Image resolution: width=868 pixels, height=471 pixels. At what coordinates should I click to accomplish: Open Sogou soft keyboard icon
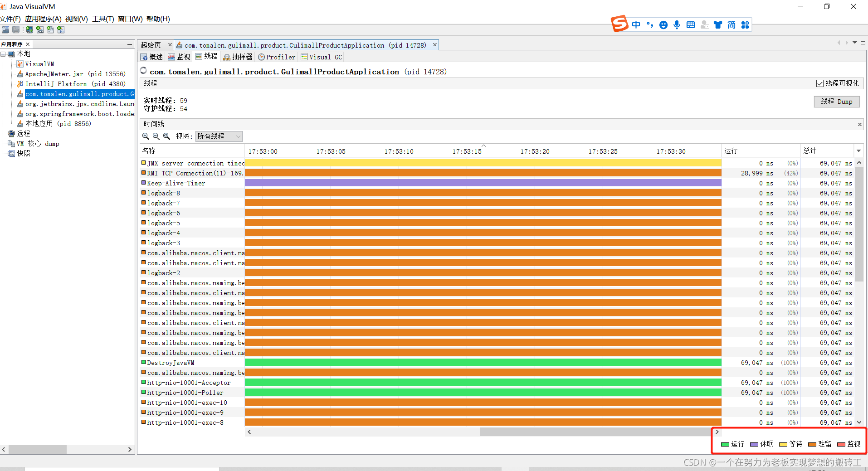(691, 25)
